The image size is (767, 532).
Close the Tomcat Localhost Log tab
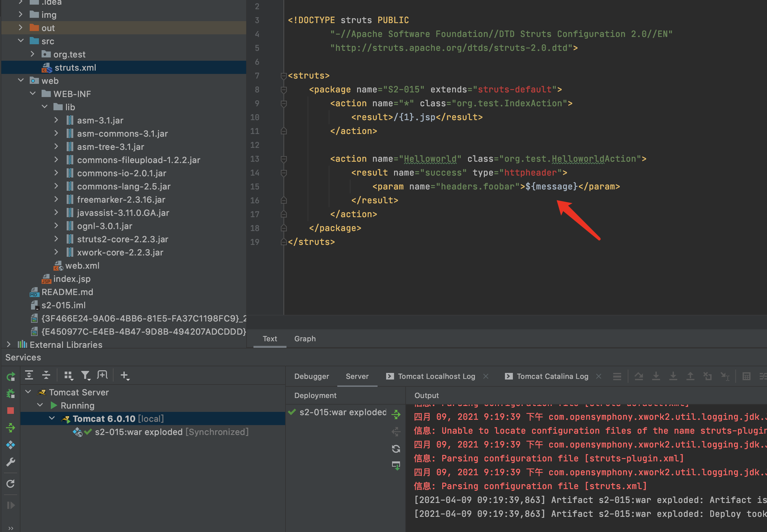click(486, 376)
